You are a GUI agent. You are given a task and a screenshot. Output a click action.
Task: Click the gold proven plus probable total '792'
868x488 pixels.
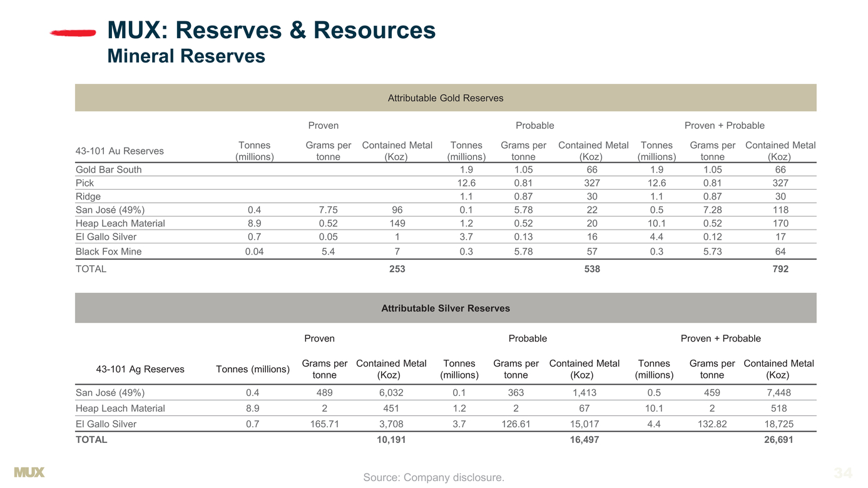(x=780, y=269)
